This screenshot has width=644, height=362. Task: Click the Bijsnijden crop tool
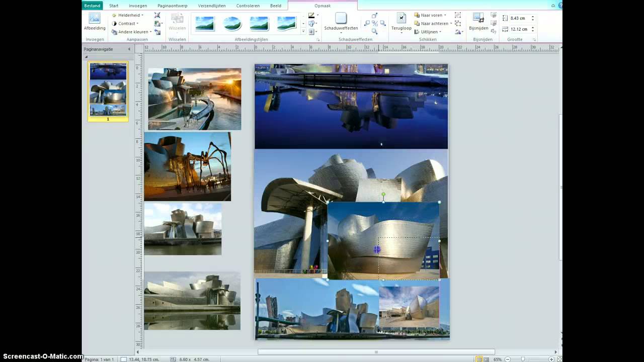click(x=478, y=22)
